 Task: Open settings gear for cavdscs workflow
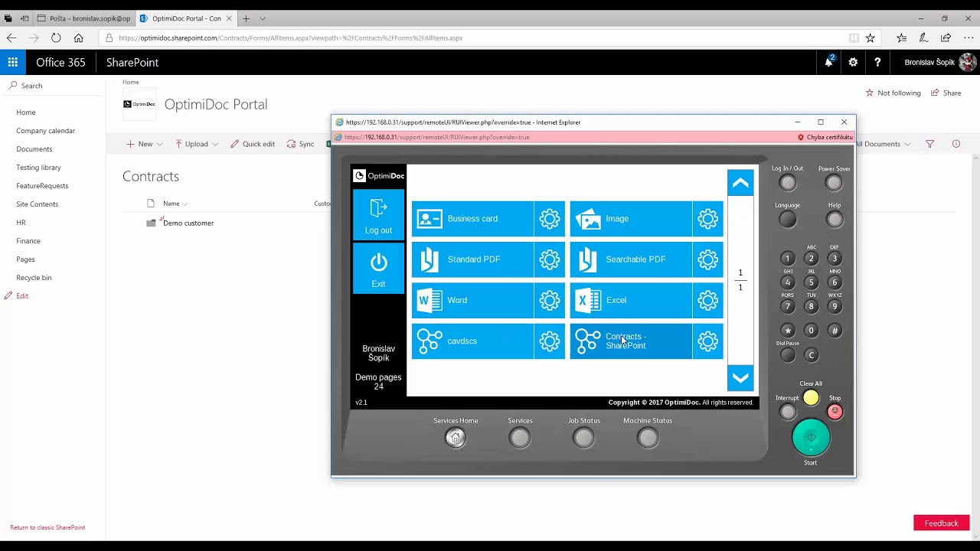click(x=550, y=341)
